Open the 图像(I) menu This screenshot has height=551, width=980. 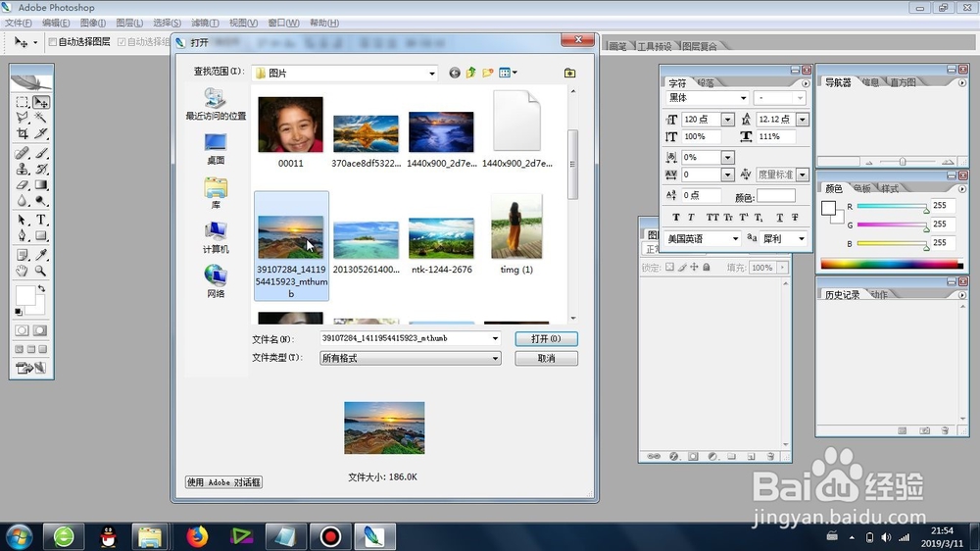click(x=93, y=23)
